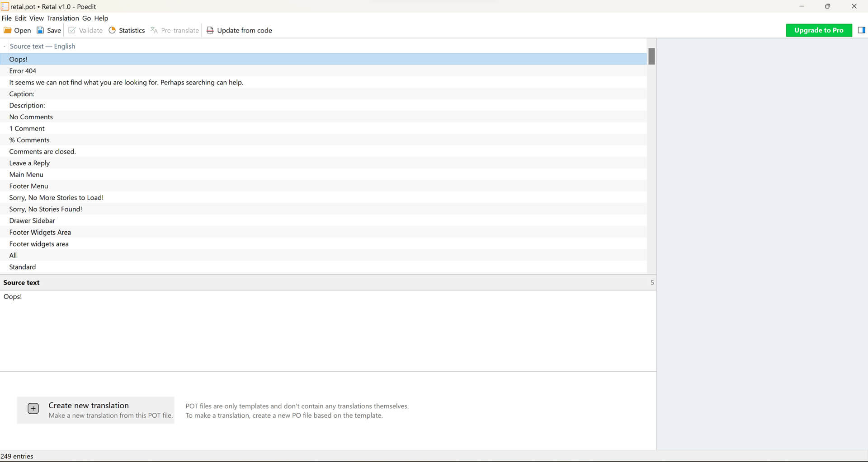Select 'Sorry, No More Stories to Load!' entry

click(x=323, y=197)
